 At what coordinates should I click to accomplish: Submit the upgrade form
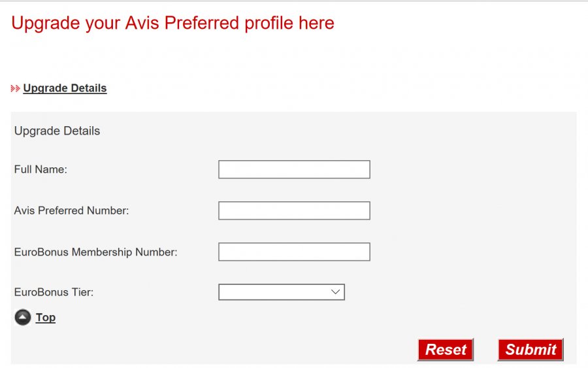pyautogui.click(x=531, y=350)
